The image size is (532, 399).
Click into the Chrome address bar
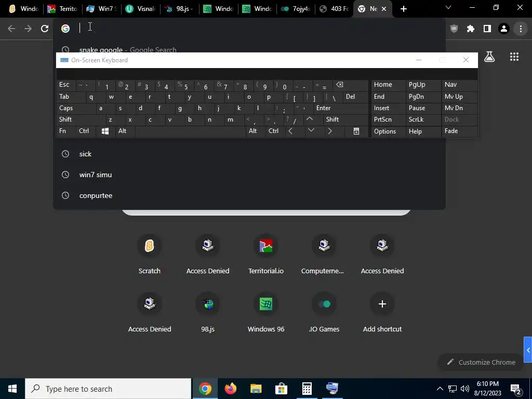coord(249,29)
